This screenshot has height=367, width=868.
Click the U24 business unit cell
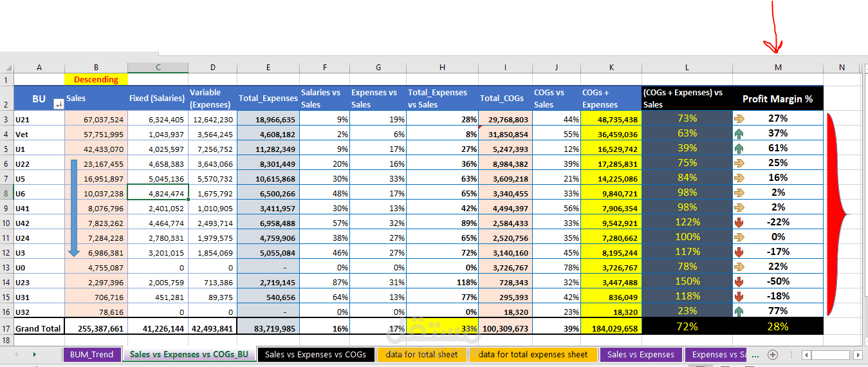click(39, 237)
